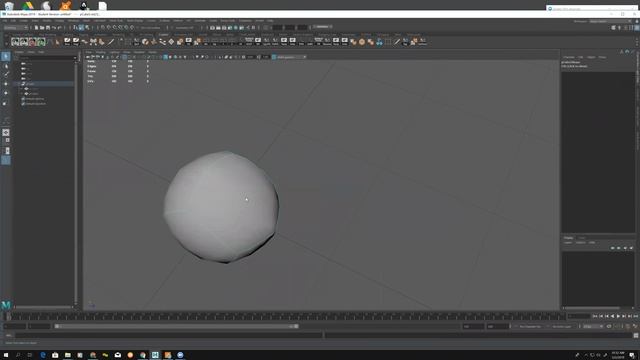Click the Open Scene icon

click(x=42, y=28)
